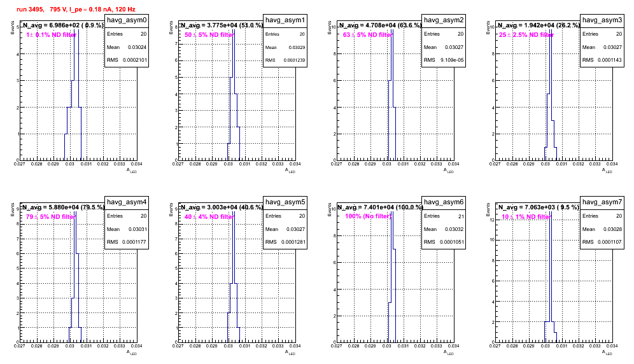Click Mean 0.03029 in havg_asym1 stats
Image resolution: width=634 pixels, height=364 pixels.
285,47
